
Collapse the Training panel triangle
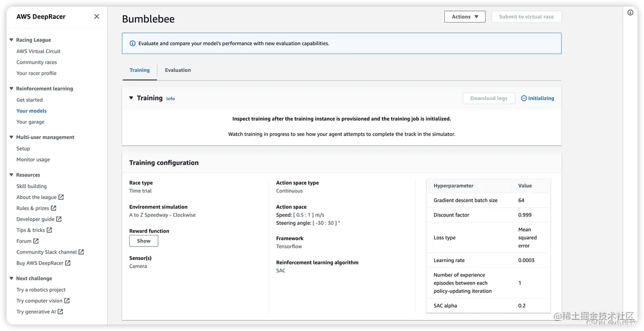click(131, 98)
